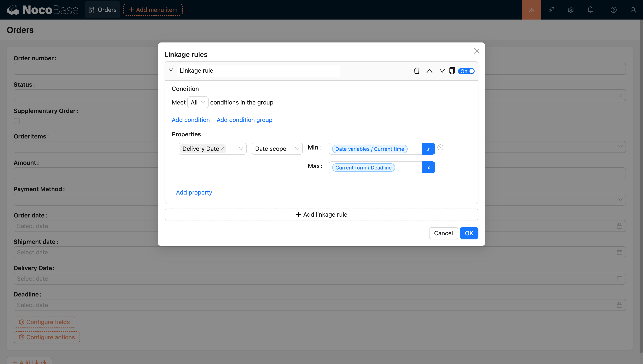Image resolution: width=643 pixels, height=364 pixels.
Task: Open the Orders menu item
Action: (x=102, y=10)
